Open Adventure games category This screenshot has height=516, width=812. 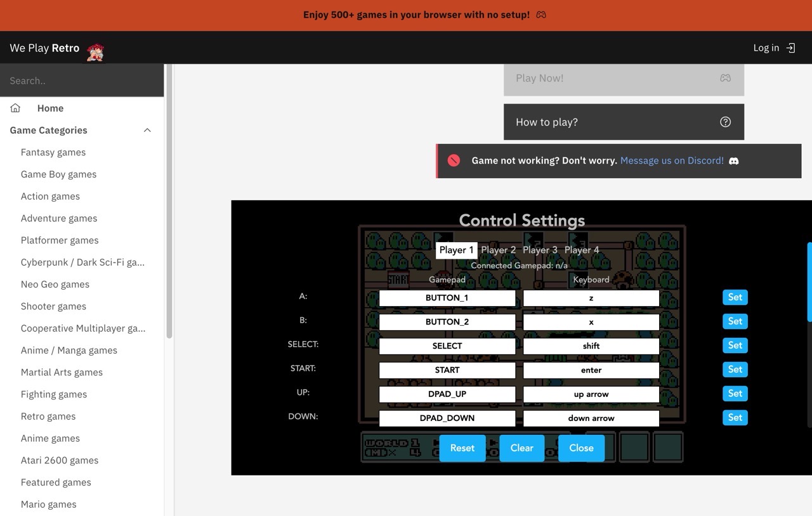tap(59, 218)
